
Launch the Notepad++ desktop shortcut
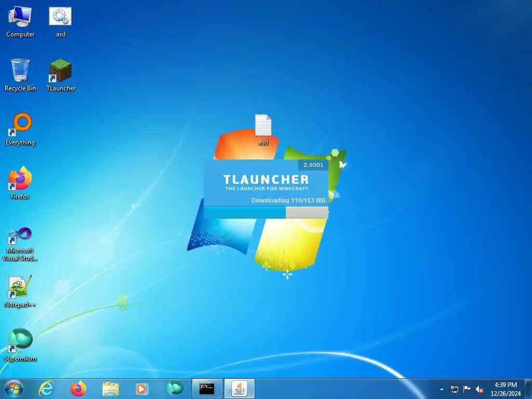(20, 291)
